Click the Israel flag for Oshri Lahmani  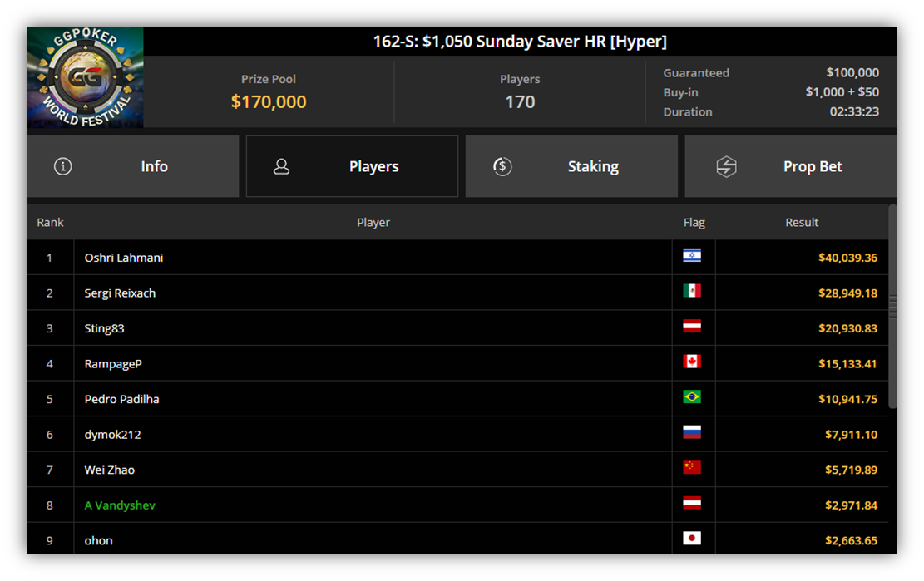692,255
